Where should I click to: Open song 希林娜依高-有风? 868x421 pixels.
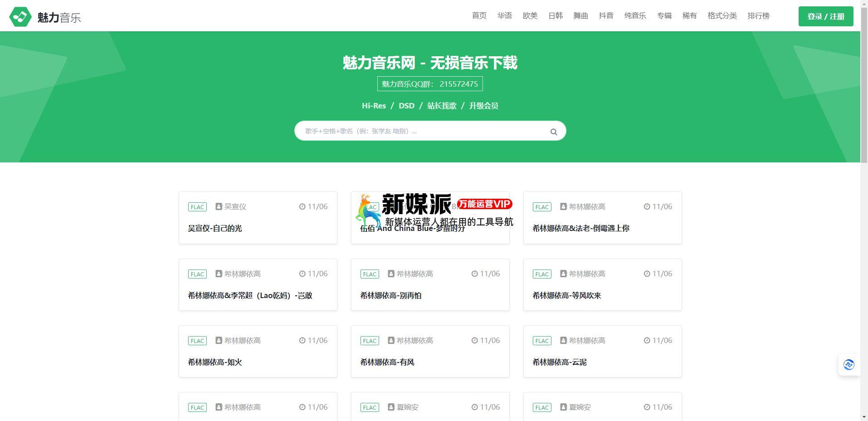387,362
